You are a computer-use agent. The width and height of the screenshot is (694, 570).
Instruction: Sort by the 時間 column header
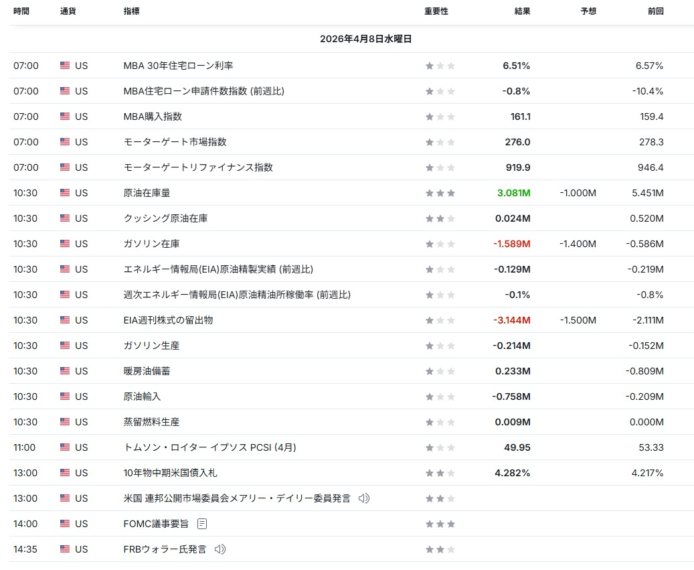[22, 11]
